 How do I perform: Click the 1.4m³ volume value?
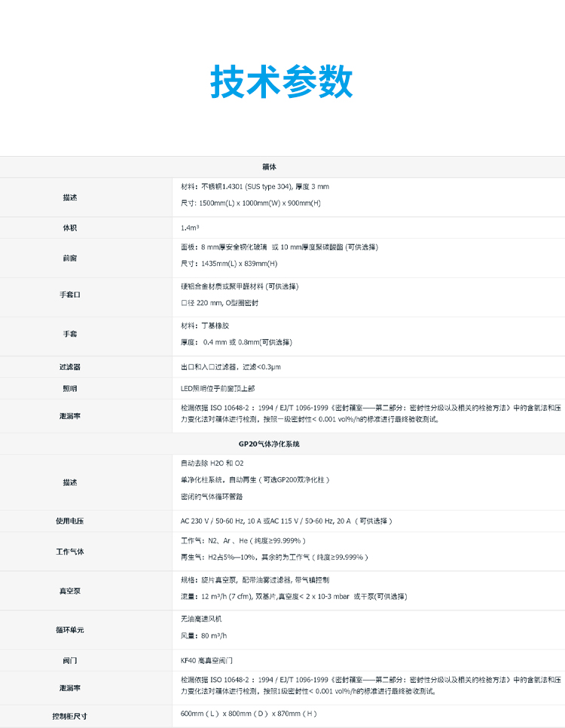point(190,227)
